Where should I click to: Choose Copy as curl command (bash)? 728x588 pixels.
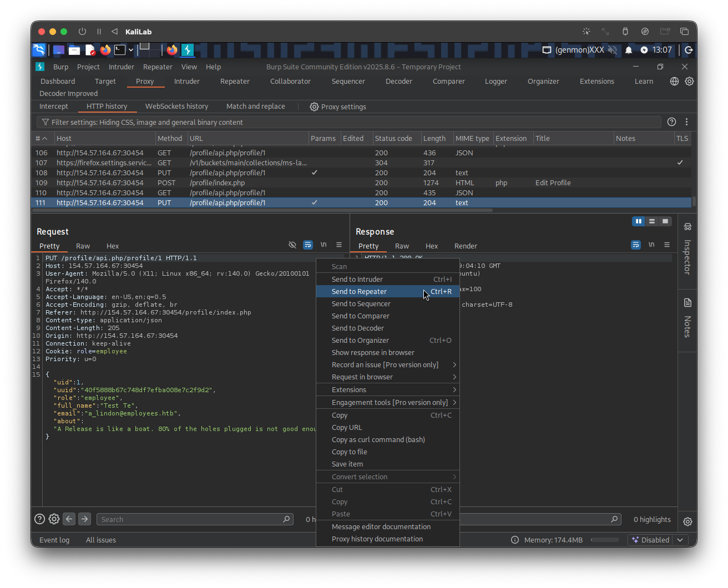(x=388, y=439)
